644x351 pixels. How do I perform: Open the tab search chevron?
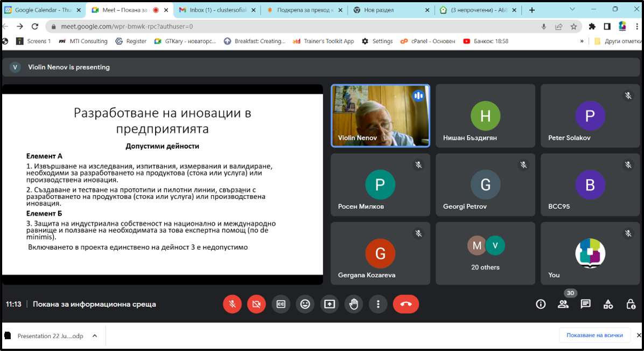572,9
